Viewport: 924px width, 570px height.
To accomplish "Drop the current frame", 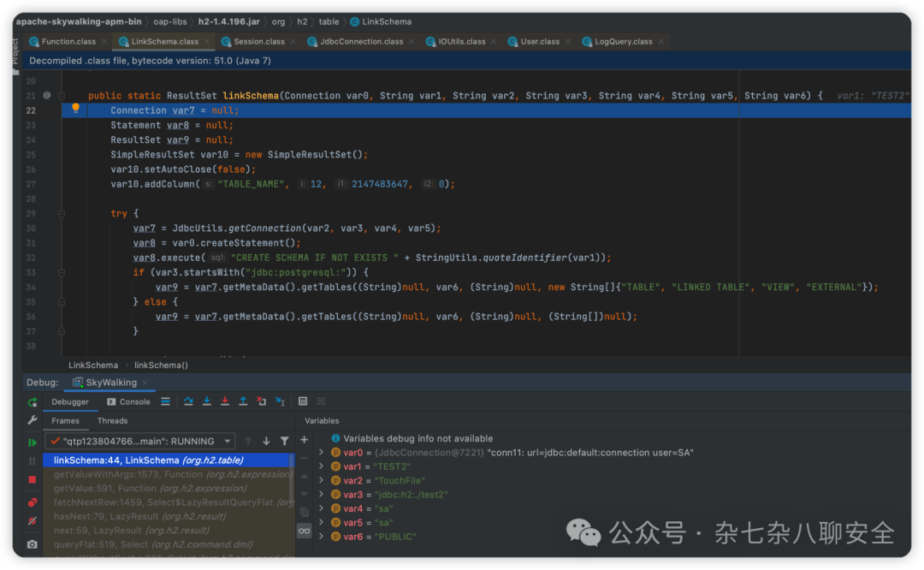I will click(x=262, y=401).
